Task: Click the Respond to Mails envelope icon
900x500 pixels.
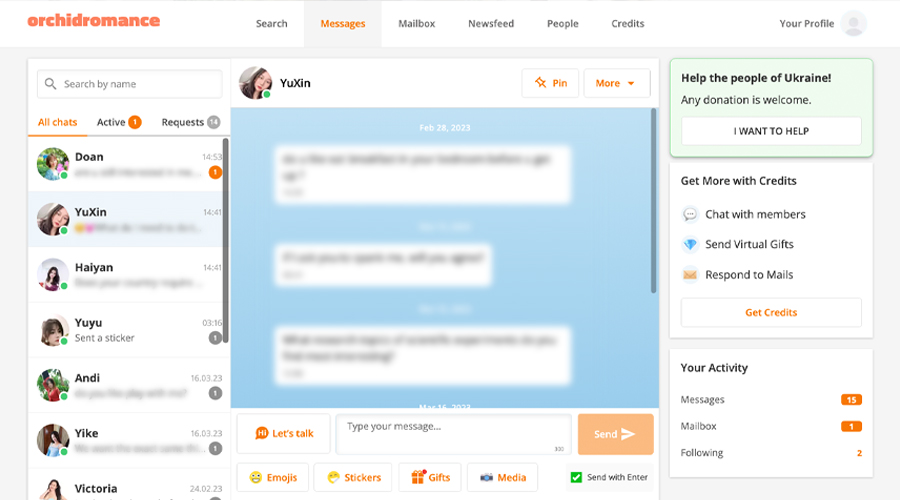Action: tap(690, 275)
